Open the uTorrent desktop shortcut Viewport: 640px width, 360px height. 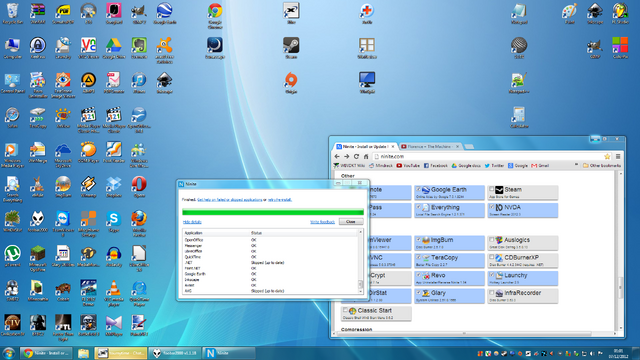[12, 256]
